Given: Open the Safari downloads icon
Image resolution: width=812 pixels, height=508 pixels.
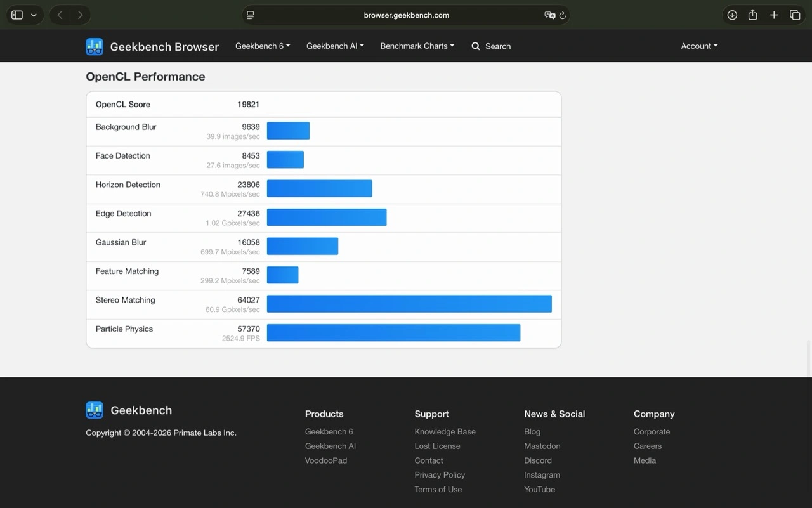Looking at the screenshot, I should click(732, 15).
